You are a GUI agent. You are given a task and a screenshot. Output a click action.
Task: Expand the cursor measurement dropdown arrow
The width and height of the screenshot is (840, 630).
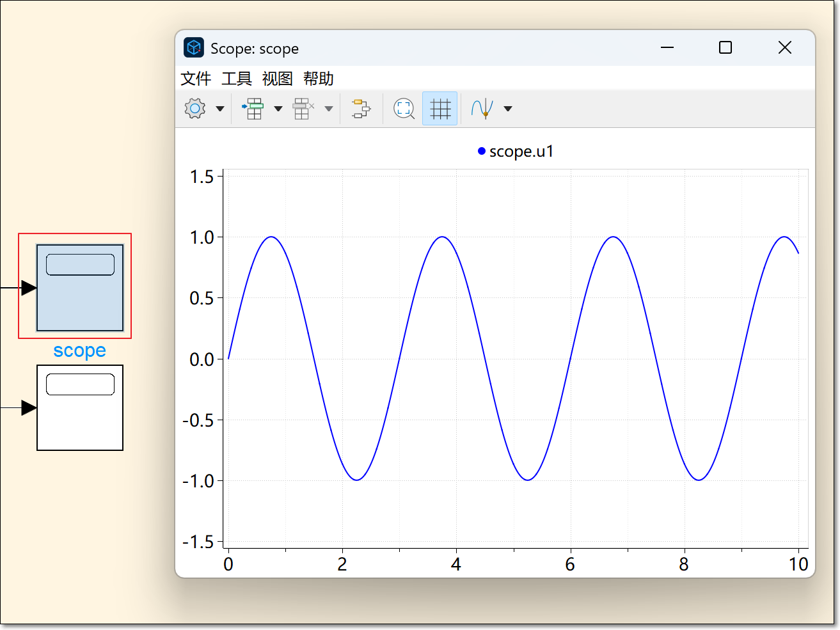point(508,109)
